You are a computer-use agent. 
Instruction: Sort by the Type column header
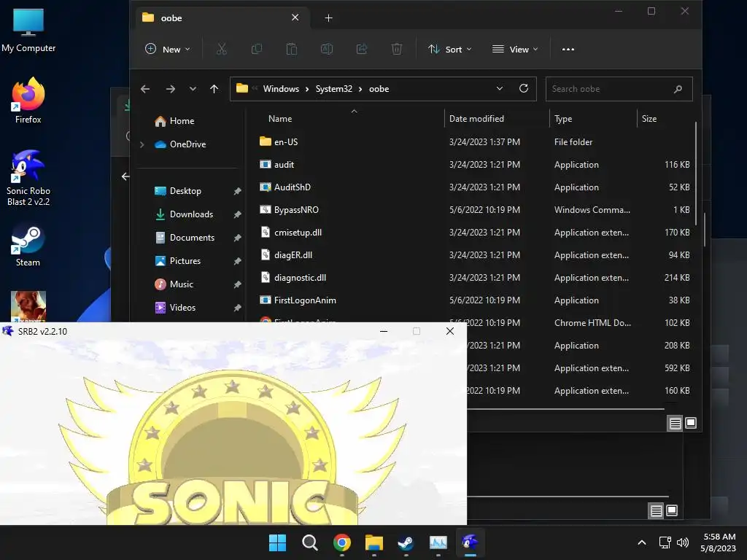[563, 119]
